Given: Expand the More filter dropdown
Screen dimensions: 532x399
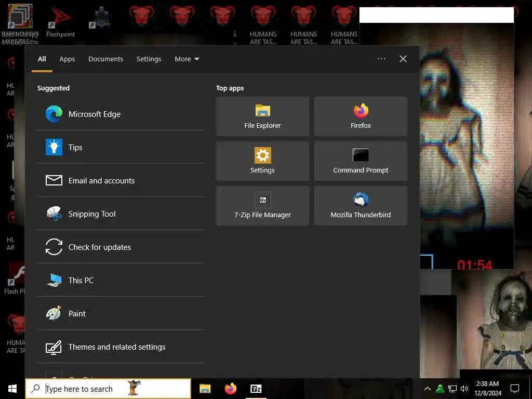Looking at the screenshot, I should (x=187, y=59).
